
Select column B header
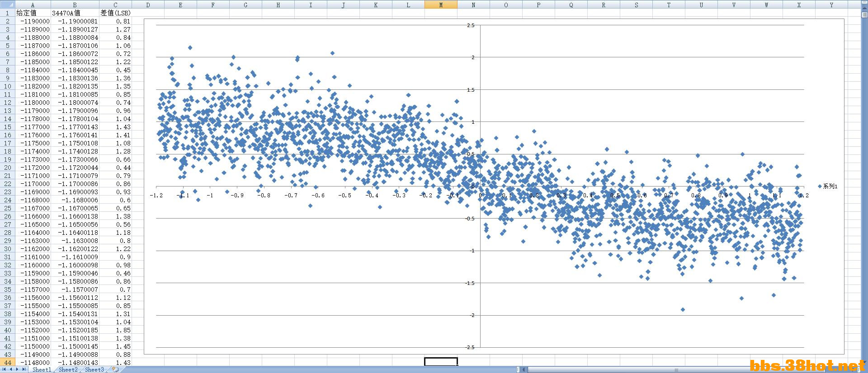tap(75, 5)
